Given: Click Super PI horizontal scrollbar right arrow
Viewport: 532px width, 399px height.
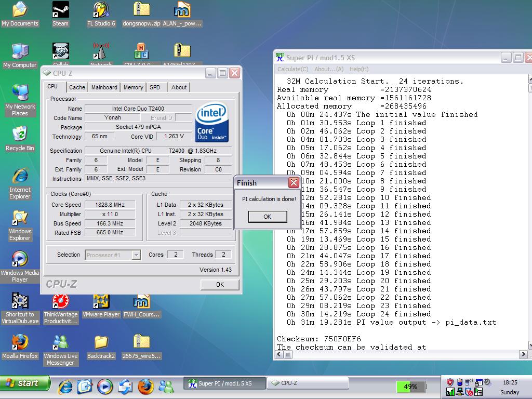Looking at the screenshot, I should [x=523, y=354].
